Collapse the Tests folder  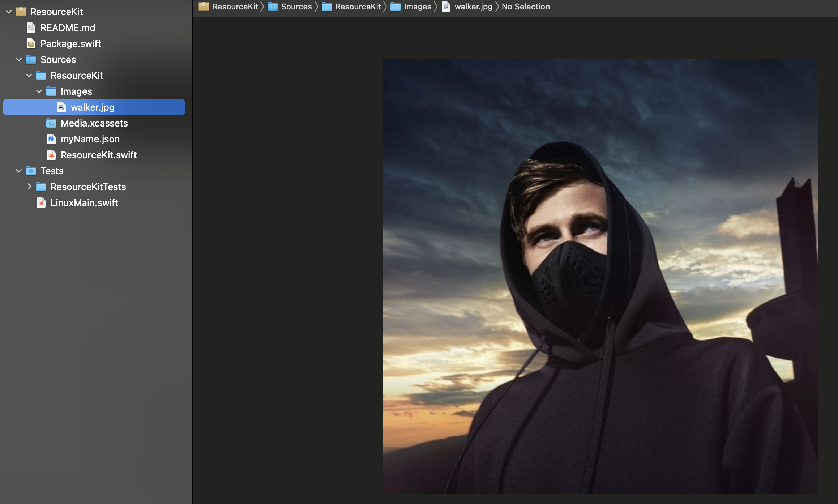pos(19,171)
